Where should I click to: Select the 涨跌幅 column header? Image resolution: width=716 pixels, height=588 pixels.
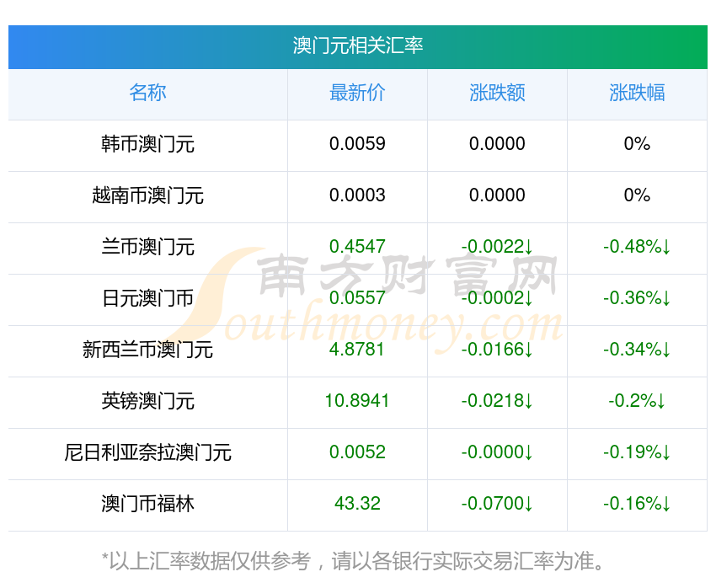(637, 94)
